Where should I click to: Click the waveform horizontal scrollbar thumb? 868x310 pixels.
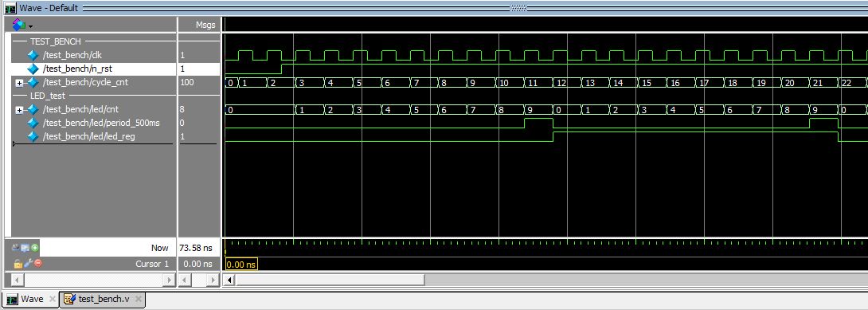330,280
